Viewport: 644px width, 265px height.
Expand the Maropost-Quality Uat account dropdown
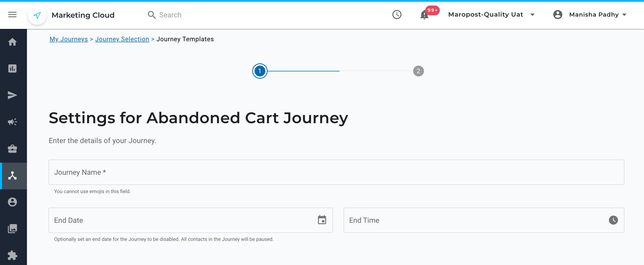491,15
